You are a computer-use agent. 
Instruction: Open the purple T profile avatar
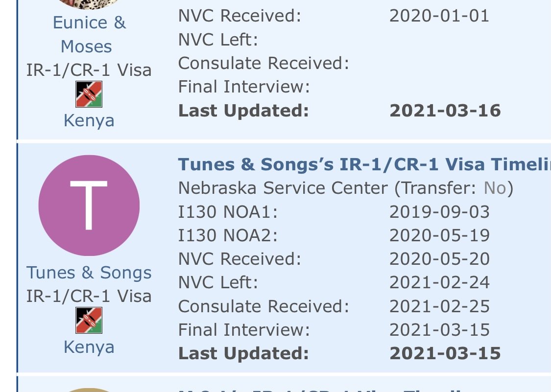[89, 206]
